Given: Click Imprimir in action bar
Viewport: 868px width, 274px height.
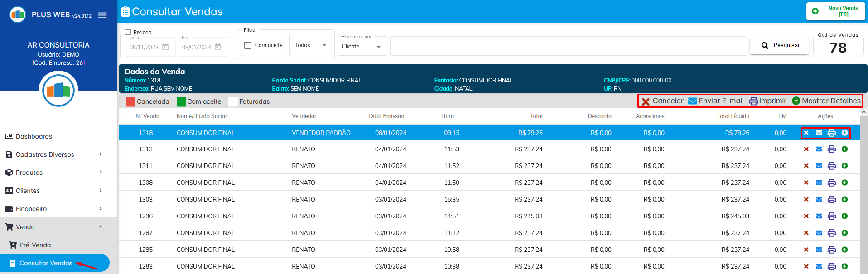Looking at the screenshot, I should [768, 101].
